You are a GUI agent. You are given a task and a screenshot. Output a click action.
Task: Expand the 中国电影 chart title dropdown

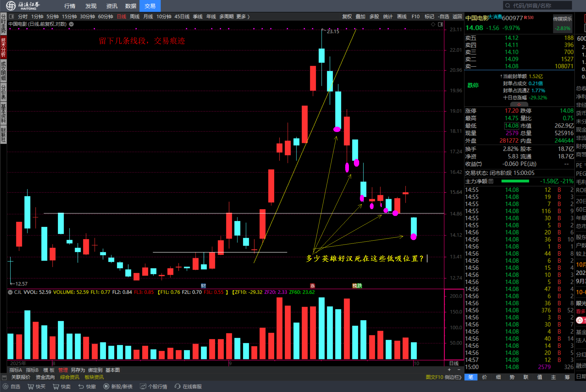coord(71,24)
